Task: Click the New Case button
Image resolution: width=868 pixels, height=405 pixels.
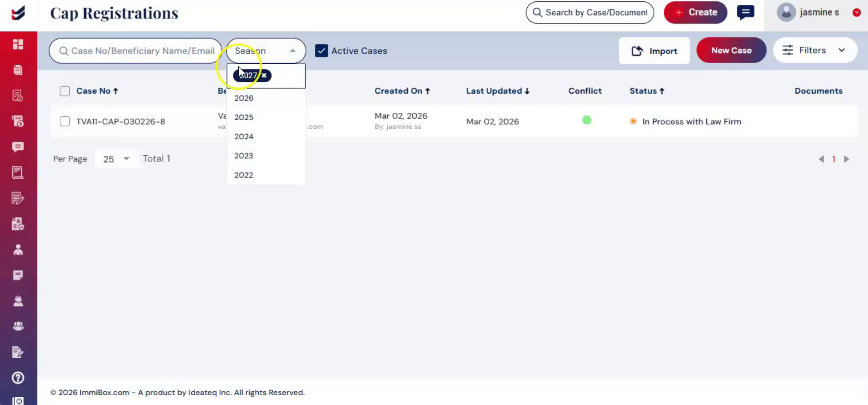Action: point(731,50)
